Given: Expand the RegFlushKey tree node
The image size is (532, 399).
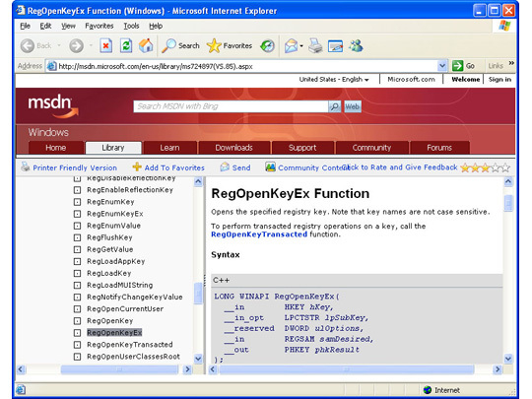Looking at the screenshot, I should (78, 237).
